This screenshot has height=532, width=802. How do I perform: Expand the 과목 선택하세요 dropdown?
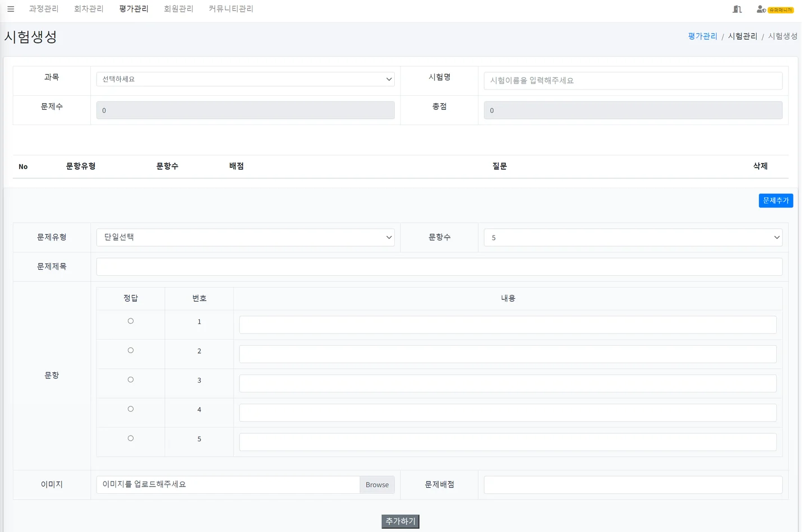(x=246, y=79)
